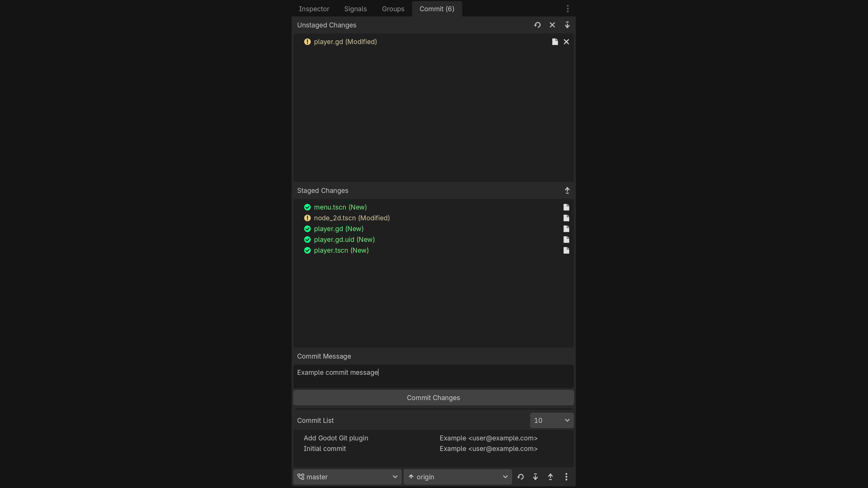Fetch from the remote repository
Viewport: 868px width, 488px height.
point(521,477)
